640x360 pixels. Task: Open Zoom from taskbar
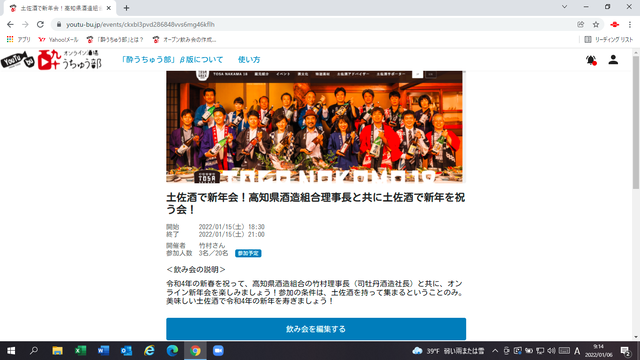218,351
